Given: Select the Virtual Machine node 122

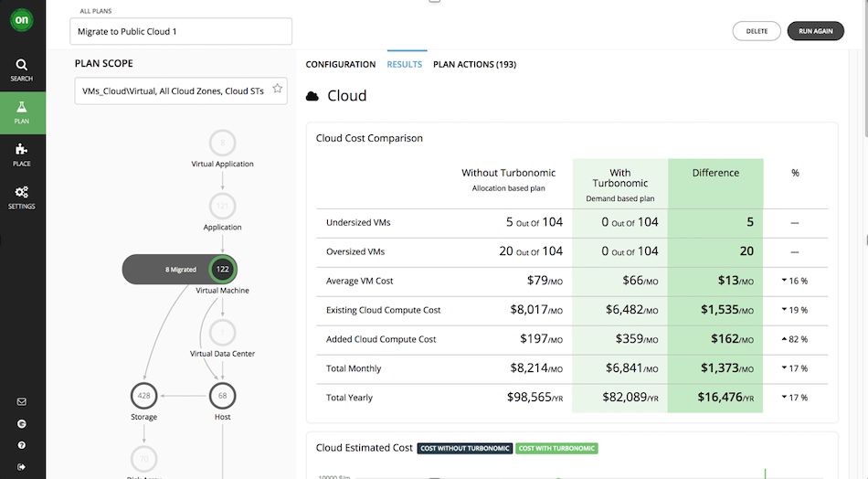Looking at the screenshot, I should [x=222, y=270].
